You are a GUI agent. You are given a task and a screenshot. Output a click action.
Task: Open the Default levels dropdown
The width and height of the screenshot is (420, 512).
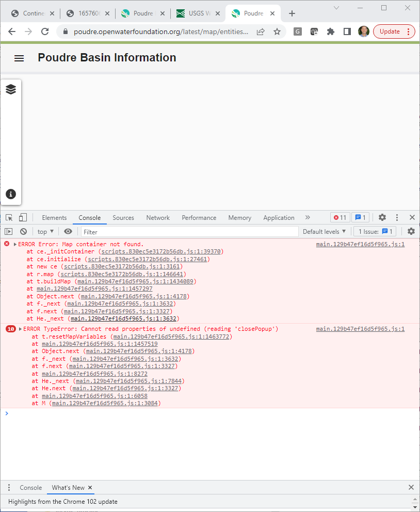pyautogui.click(x=325, y=231)
